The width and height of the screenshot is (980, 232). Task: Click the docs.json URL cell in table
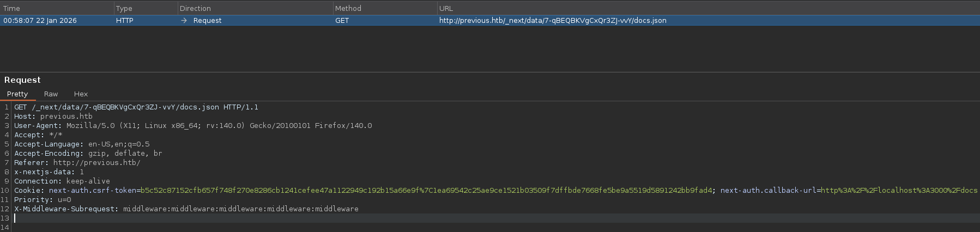[x=553, y=21]
